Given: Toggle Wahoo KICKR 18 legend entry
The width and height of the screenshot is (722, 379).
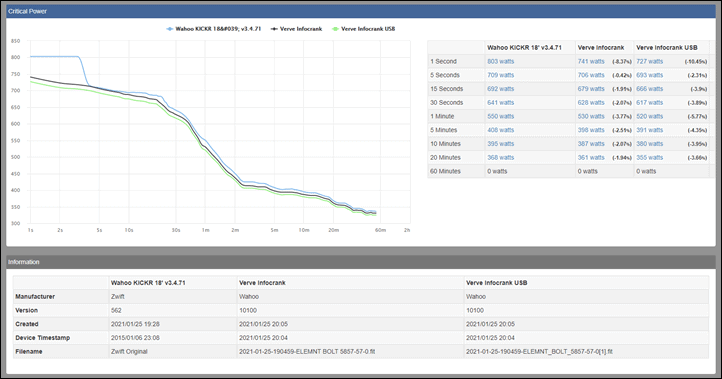Looking at the screenshot, I should pyautogui.click(x=214, y=29).
